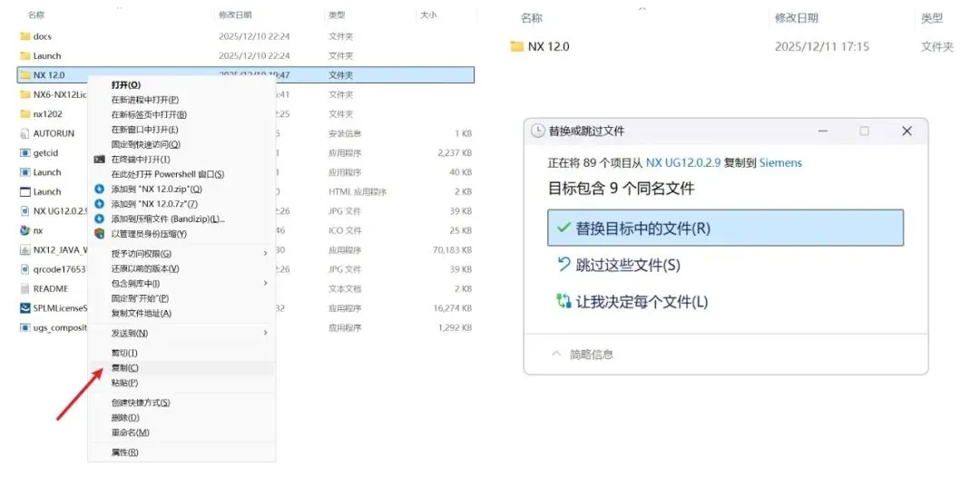
Task: Click the SPLMLicenseServer application icon
Action: tap(25, 307)
